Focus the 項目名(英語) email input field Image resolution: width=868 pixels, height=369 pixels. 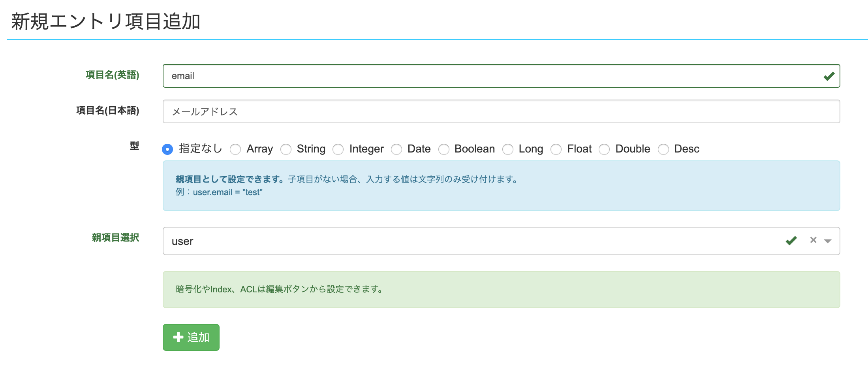pos(501,76)
